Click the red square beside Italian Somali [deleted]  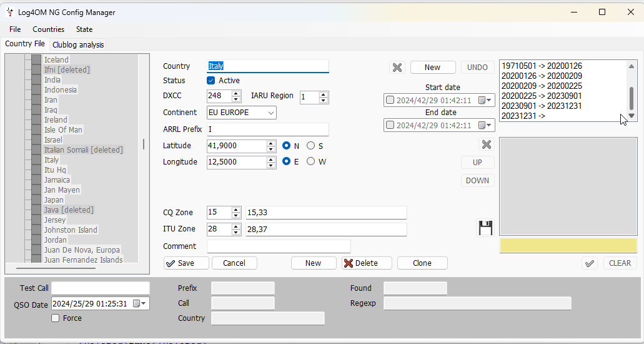point(37,149)
